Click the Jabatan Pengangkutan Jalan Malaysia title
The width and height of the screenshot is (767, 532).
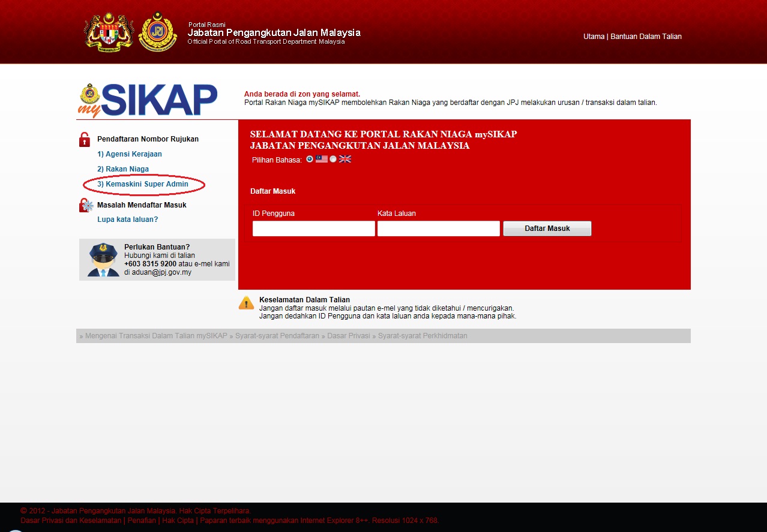coord(274,32)
